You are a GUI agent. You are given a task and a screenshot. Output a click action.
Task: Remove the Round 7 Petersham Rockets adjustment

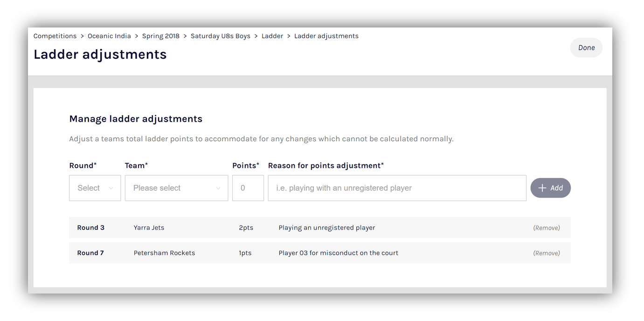point(546,253)
